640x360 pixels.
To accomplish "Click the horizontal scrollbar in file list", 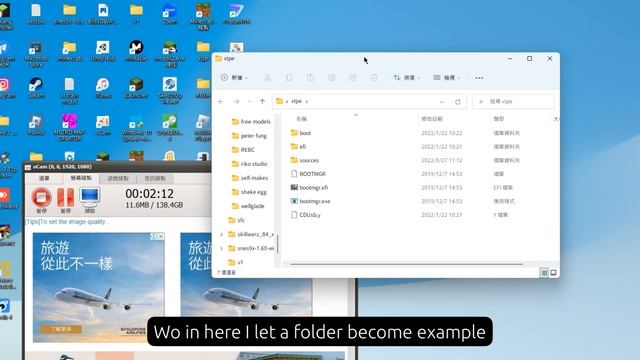I will (406, 264).
